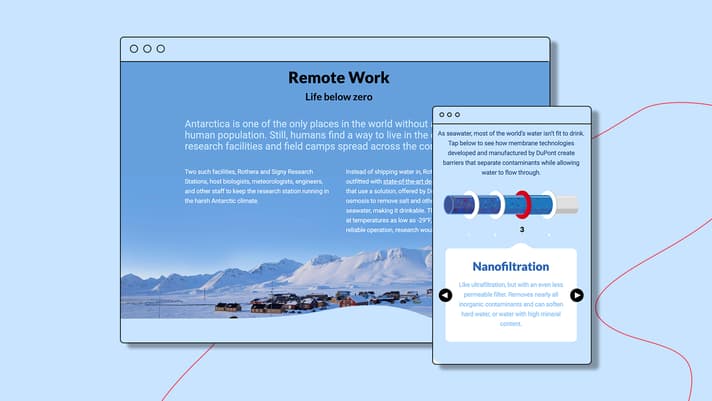712x401 pixels.
Task: Select the fourth white ring beside the gray pipe end
Action: click(549, 205)
